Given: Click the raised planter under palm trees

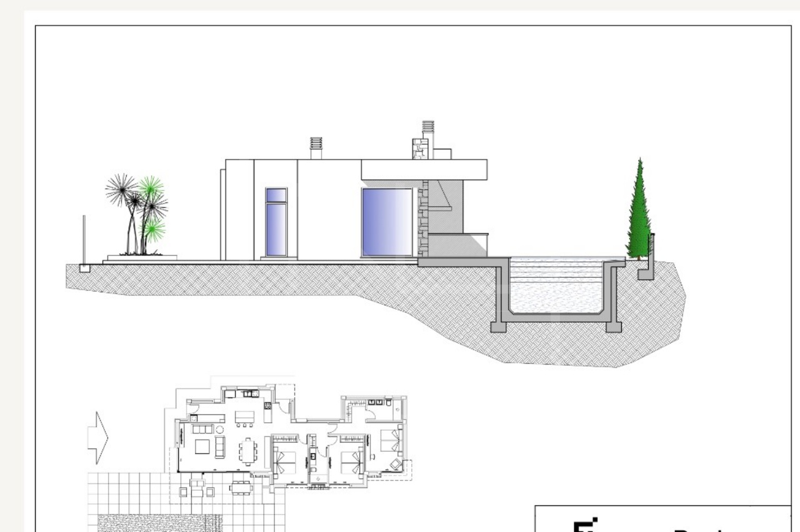Looking at the screenshot, I should click(x=142, y=257).
